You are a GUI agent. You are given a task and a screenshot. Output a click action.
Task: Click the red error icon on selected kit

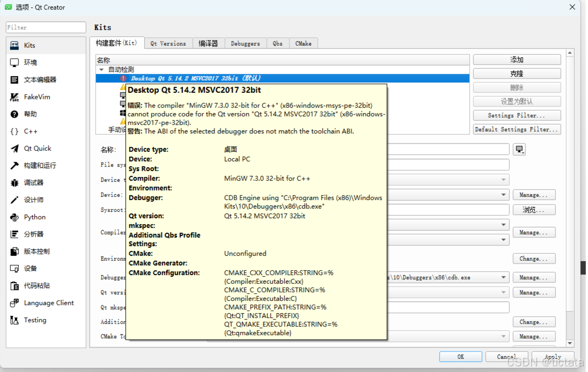click(123, 78)
